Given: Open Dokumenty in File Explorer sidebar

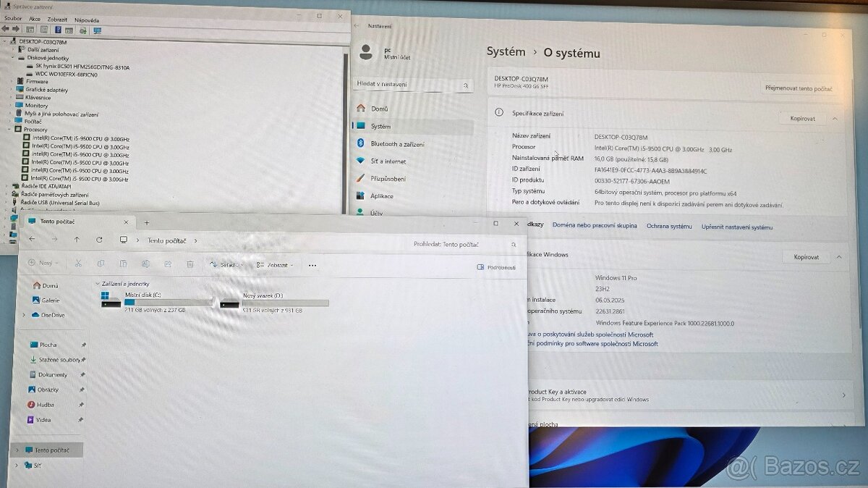Looking at the screenshot, I should [48, 374].
